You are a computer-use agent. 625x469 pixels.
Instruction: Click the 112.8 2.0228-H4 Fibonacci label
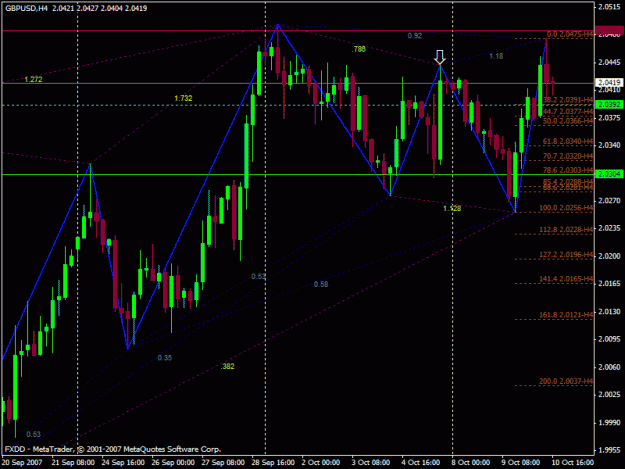pyautogui.click(x=566, y=230)
